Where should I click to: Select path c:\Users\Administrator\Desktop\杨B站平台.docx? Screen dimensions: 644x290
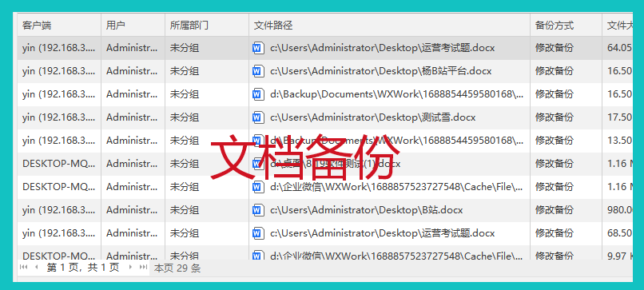pos(381,71)
